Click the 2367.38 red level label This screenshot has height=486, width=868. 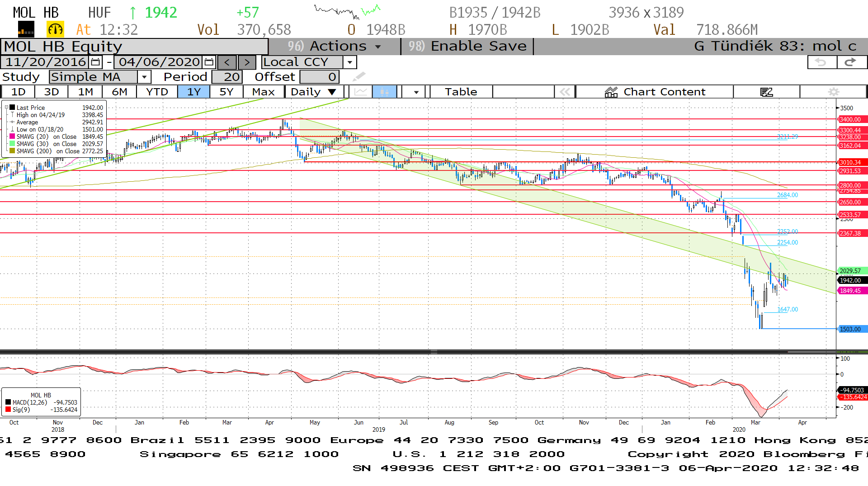(853, 233)
